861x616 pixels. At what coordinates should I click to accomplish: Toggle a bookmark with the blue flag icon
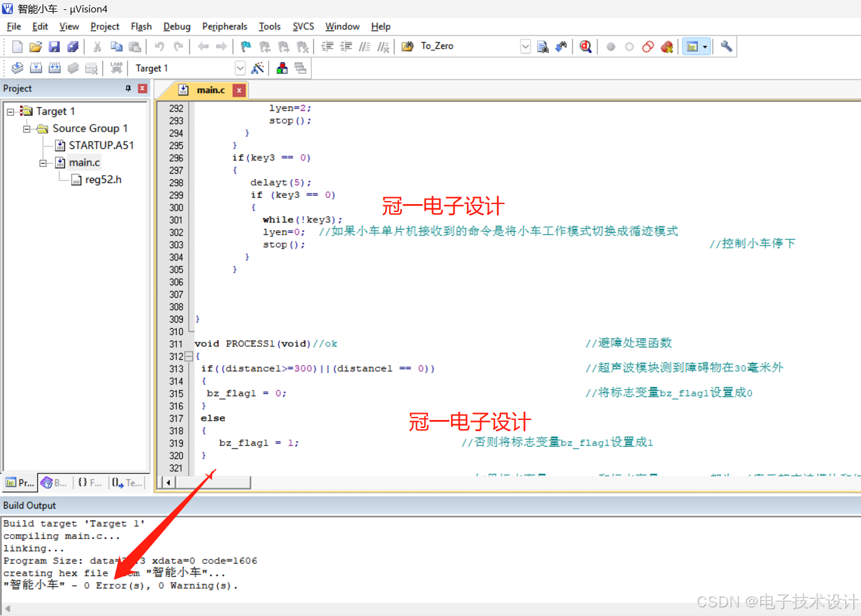click(x=246, y=47)
